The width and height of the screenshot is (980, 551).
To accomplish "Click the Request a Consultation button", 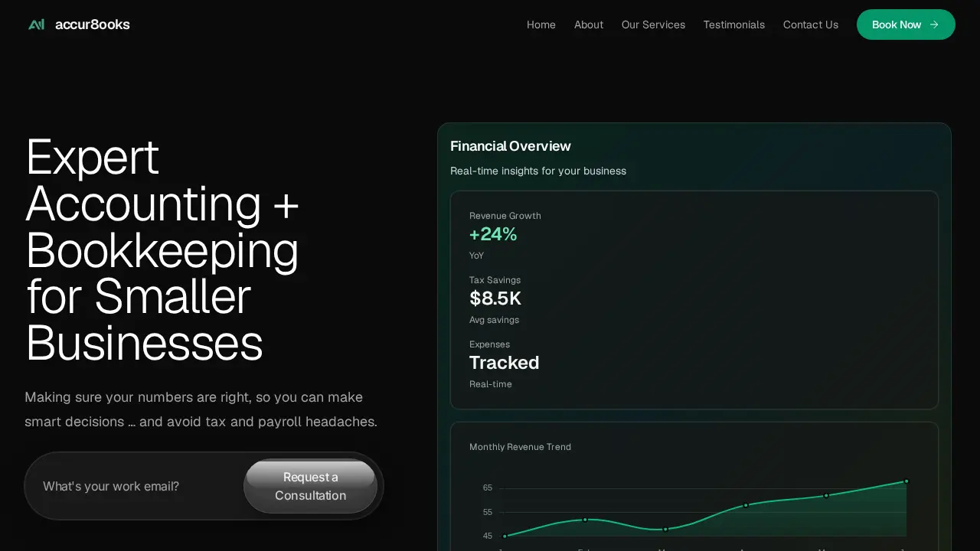I will coord(310,486).
